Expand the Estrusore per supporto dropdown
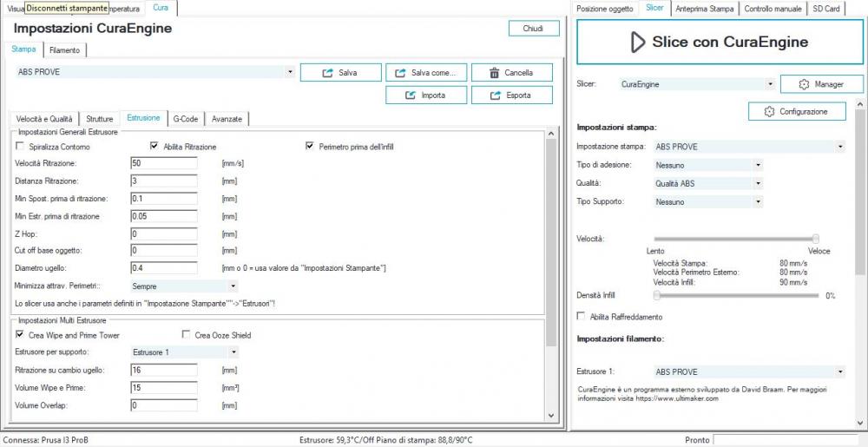 (x=232, y=352)
